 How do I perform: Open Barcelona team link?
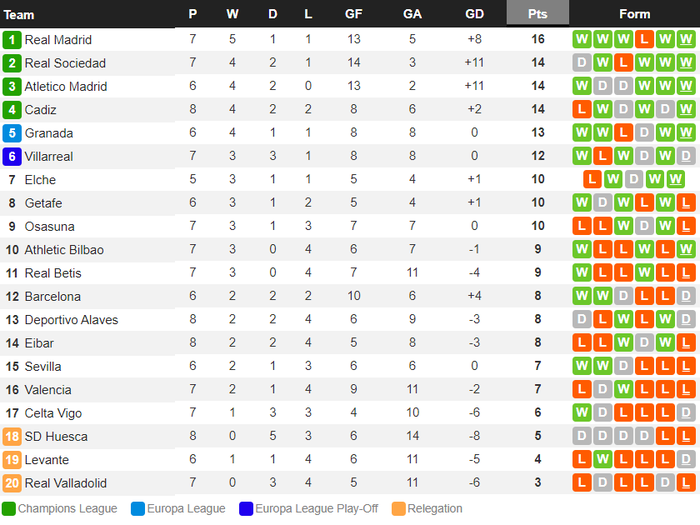[53, 296]
